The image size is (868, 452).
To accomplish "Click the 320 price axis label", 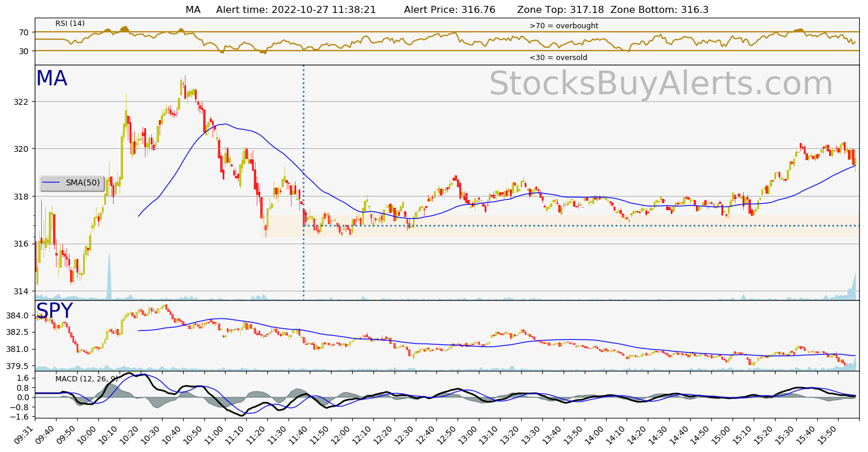I will tap(21, 149).
